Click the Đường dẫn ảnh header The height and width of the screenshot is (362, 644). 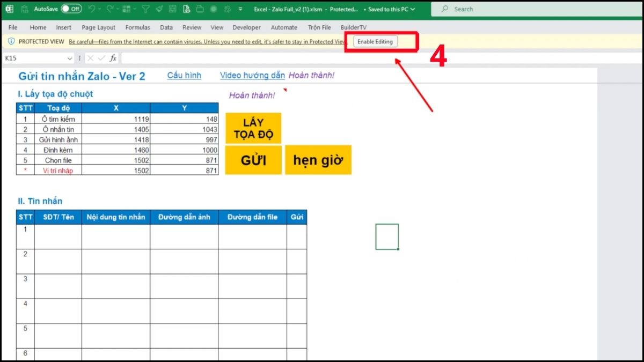coord(185,217)
